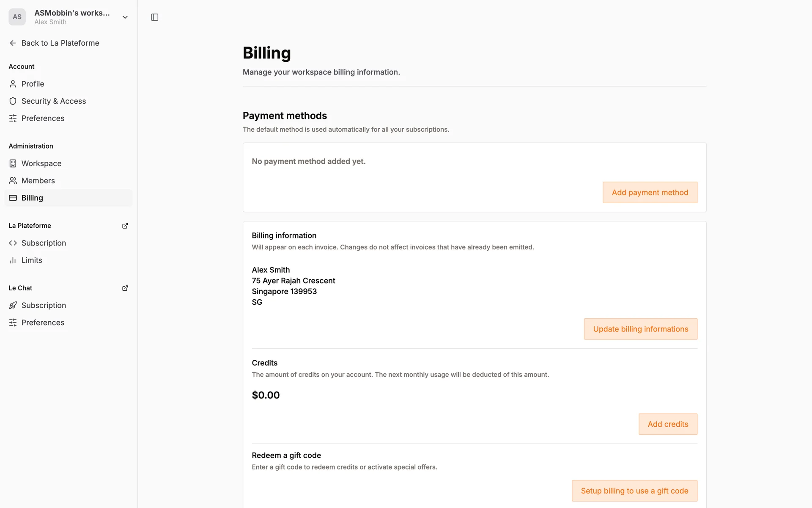
Task: Click Add payment method button
Action: click(650, 193)
